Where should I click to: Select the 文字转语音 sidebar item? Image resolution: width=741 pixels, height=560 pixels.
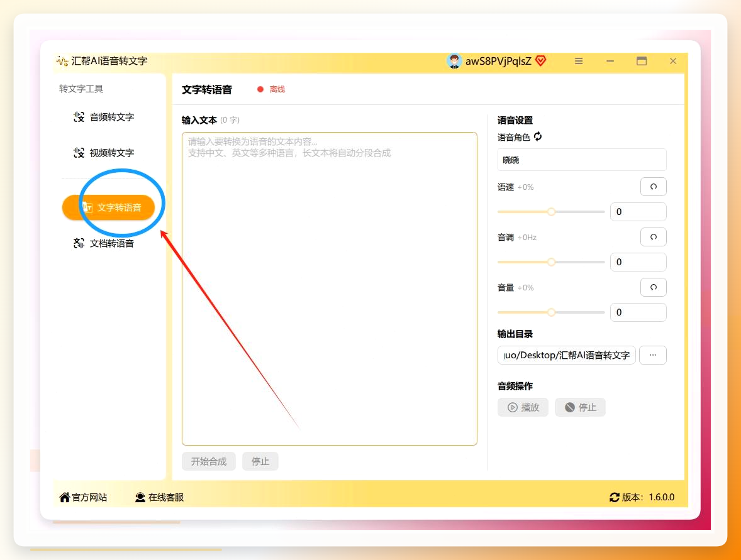(x=109, y=207)
